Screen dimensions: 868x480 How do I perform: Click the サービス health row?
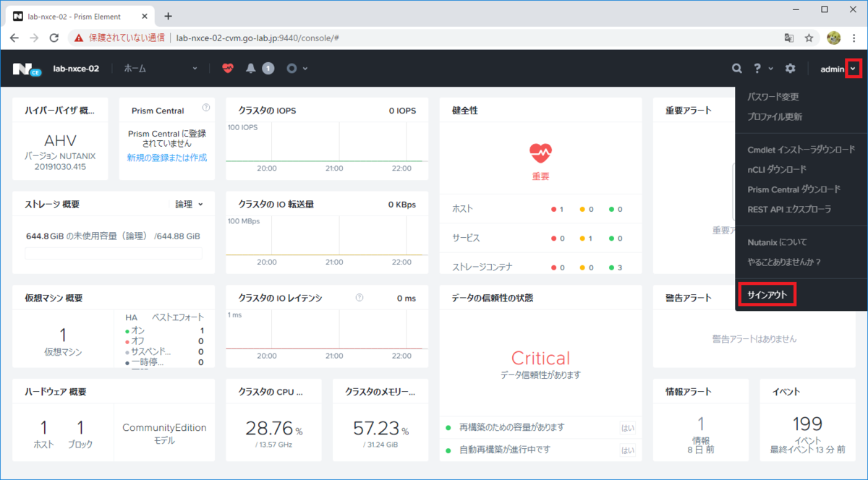click(x=540, y=238)
